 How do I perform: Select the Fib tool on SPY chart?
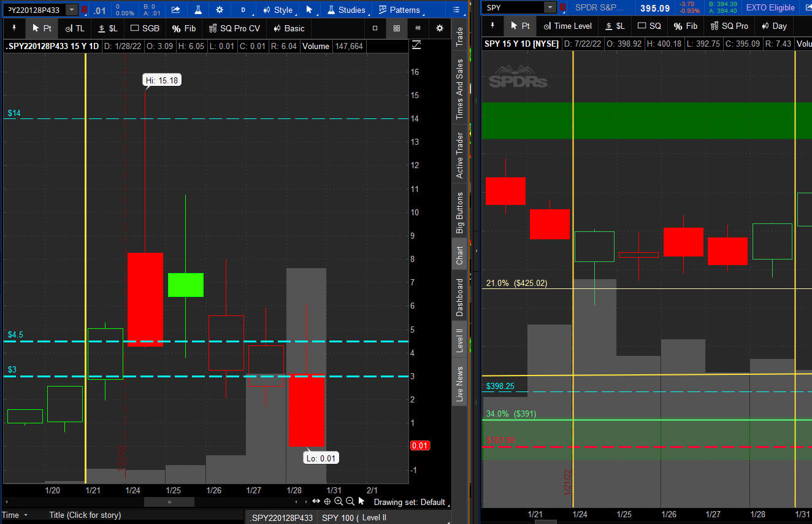click(x=686, y=26)
